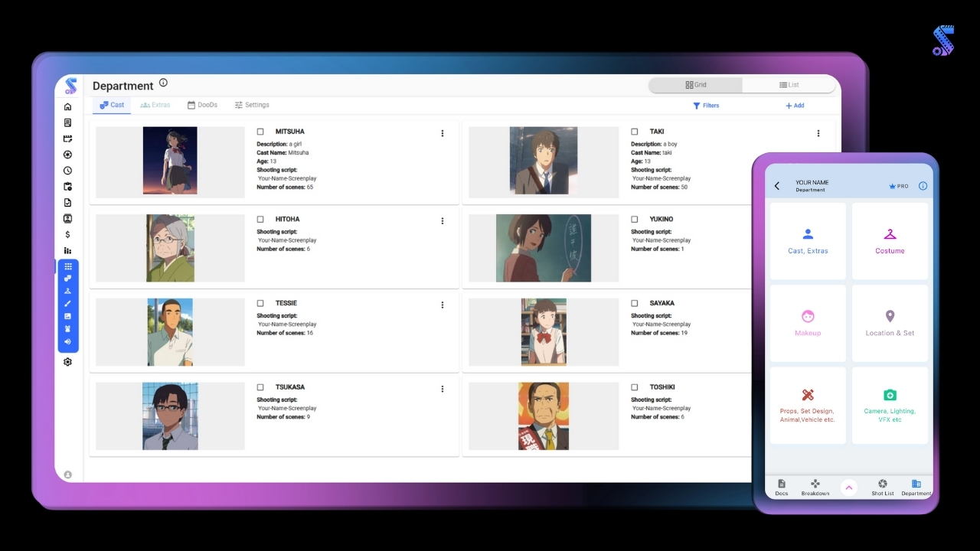980x551 pixels.
Task: Tick the TSUKASA checkbox
Action: pyautogui.click(x=260, y=387)
